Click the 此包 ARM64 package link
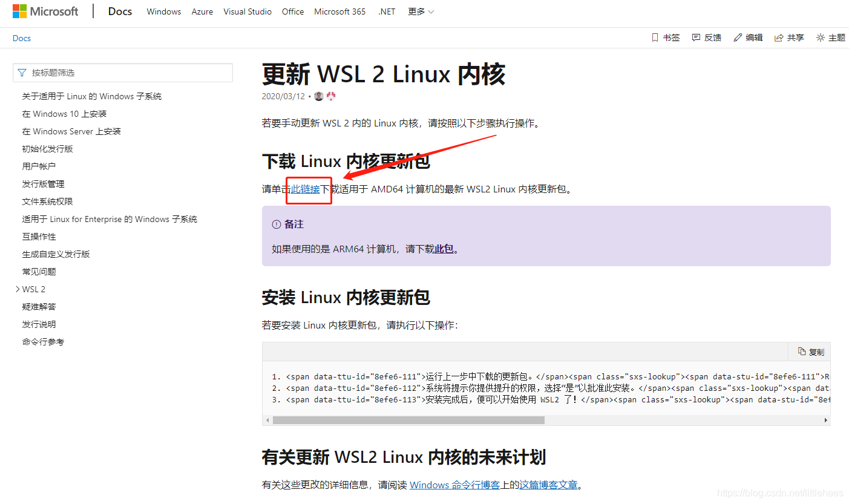This screenshot has height=504, width=849. 444,249
